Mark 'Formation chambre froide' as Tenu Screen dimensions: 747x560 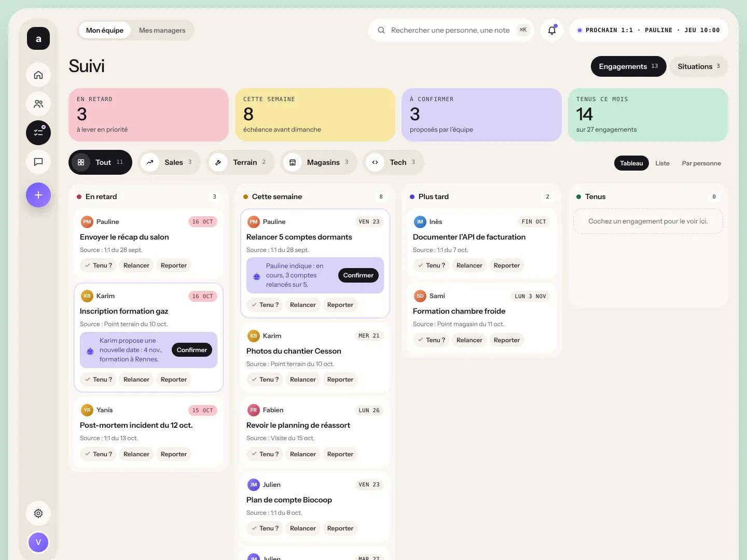432,340
